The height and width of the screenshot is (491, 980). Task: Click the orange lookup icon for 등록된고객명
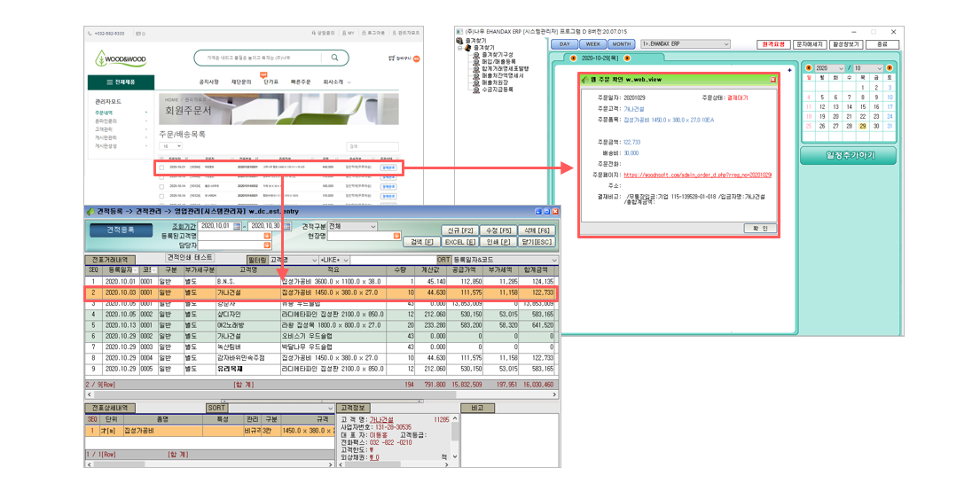click(x=267, y=236)
